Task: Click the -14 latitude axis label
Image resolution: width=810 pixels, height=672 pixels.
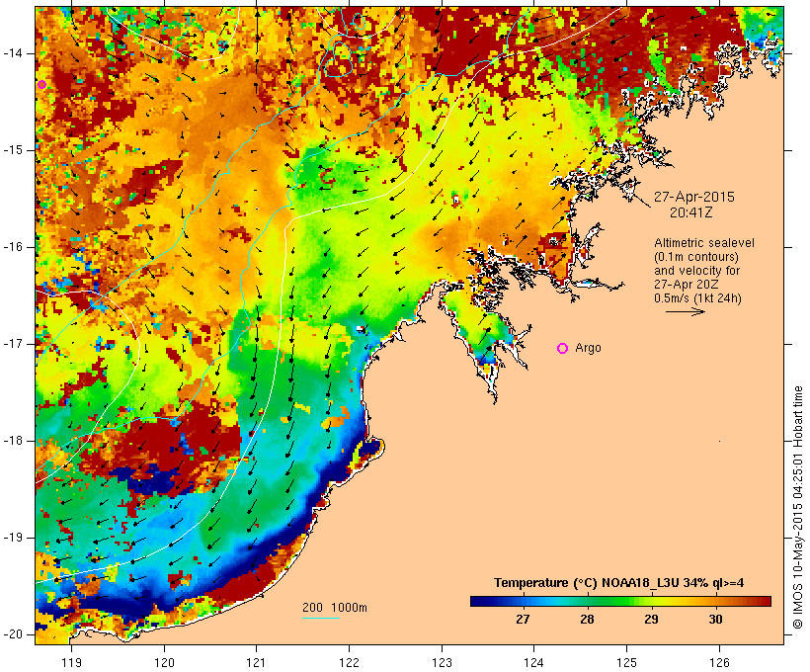Action: [13, 53]
